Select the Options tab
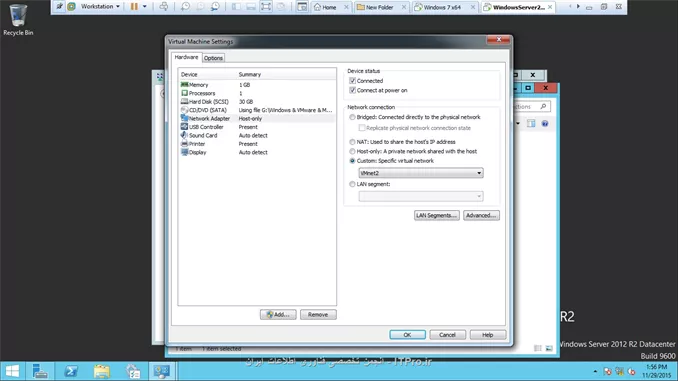Screen dimensions: 678x381 tap(213, 58)
